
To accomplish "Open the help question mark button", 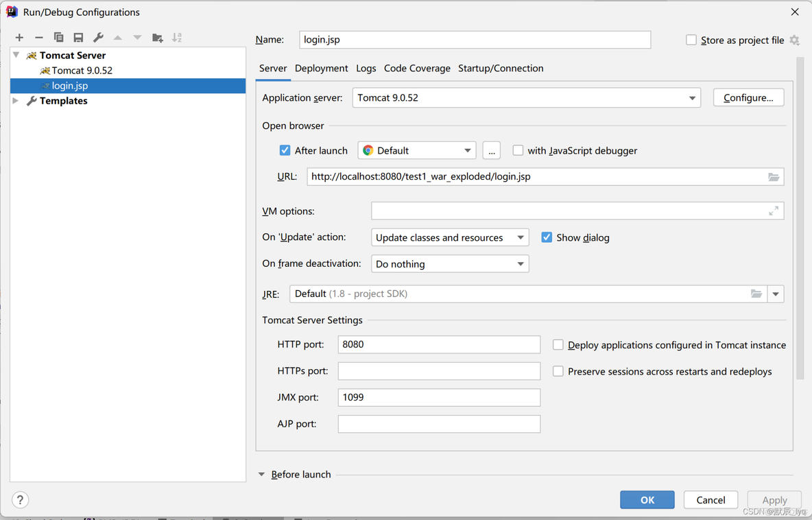I will pyautogui.click(x=20, y=500).
